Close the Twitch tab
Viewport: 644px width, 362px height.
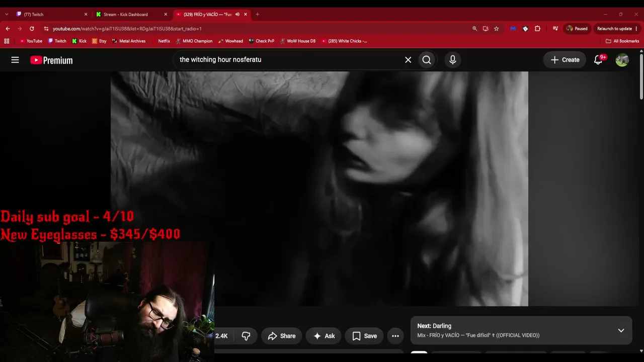pyautogui.click(x=86, y=15)
